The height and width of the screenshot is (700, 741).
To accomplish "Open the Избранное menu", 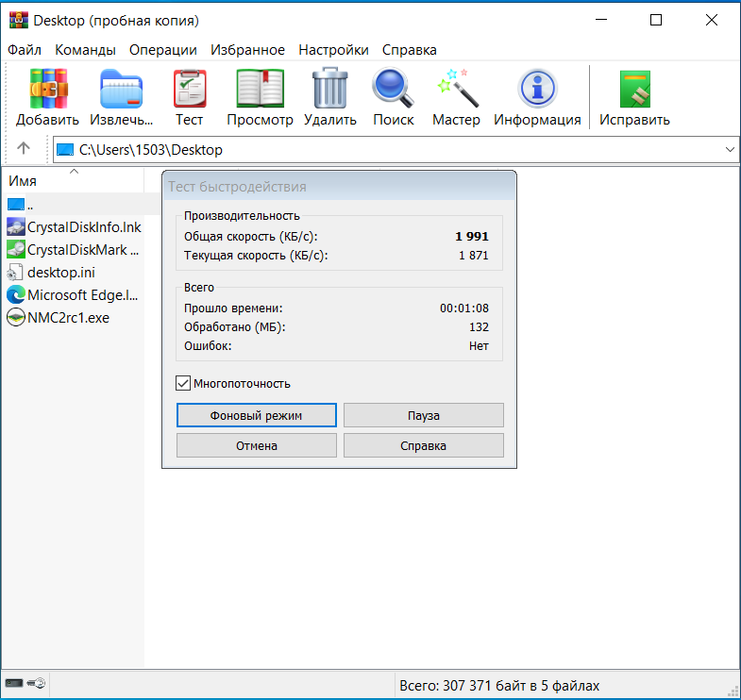I will 247,50.
